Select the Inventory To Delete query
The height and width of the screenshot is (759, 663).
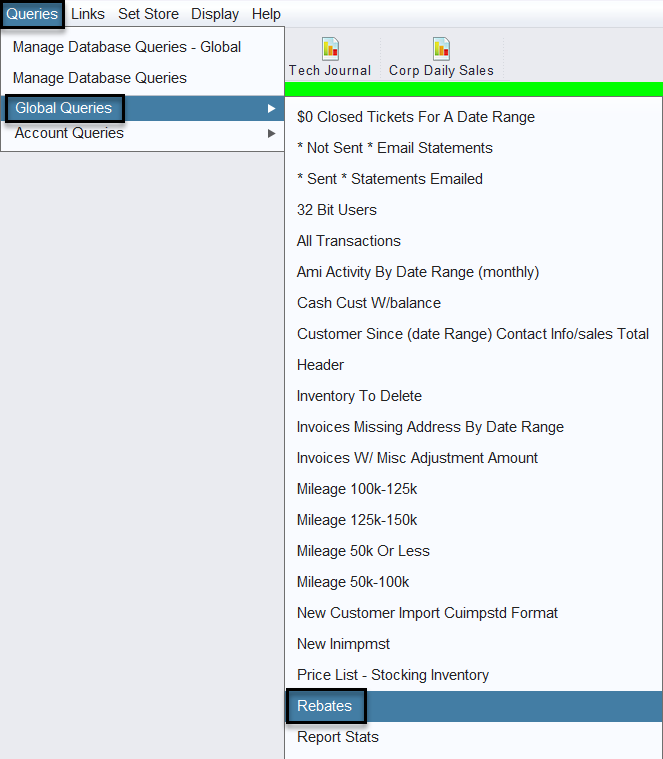pos(359,396)
